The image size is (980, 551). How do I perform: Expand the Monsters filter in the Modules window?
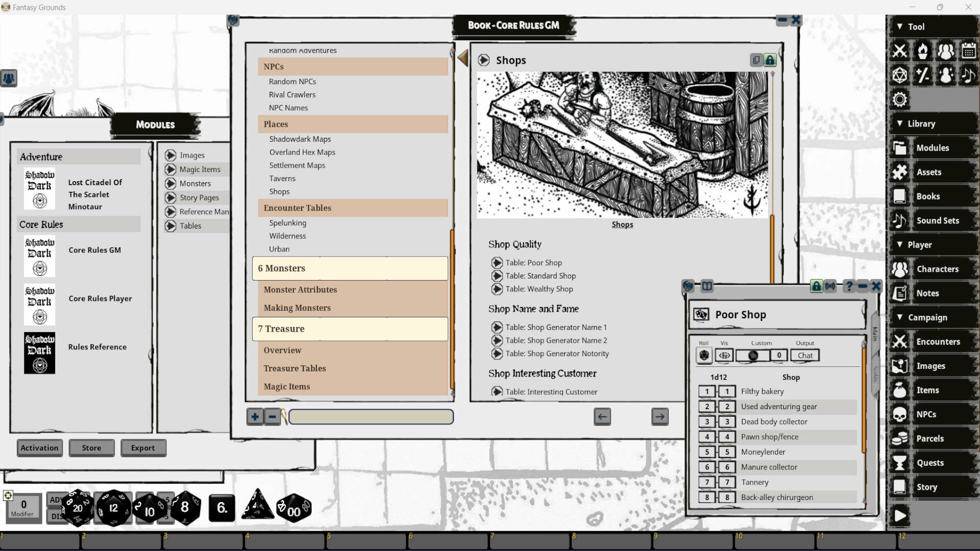(x=170, y=183)
